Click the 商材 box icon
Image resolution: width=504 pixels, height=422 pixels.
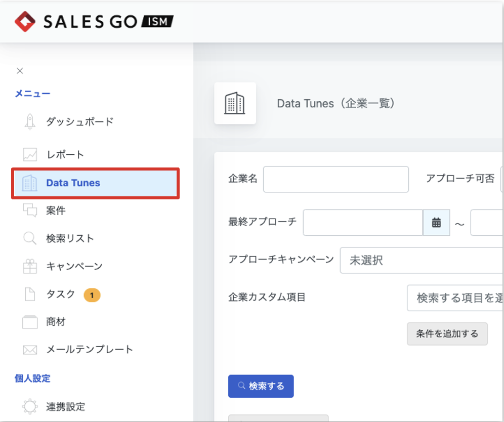pos(30,322)
